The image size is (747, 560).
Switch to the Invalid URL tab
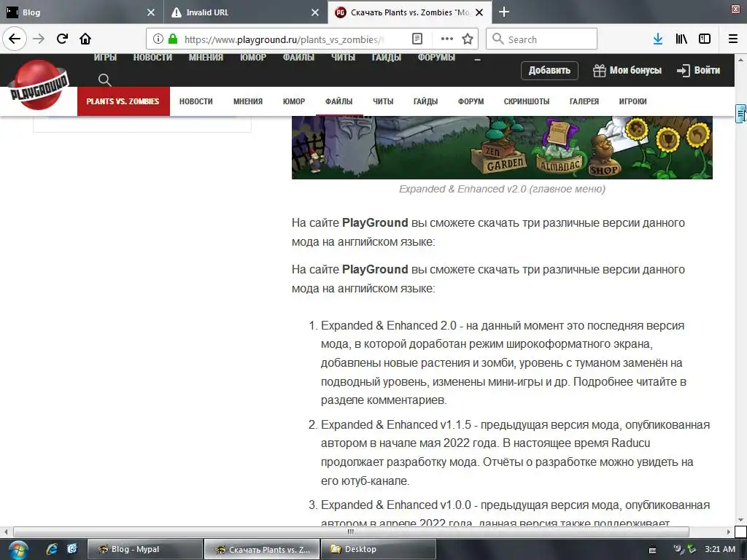[x=246, y=12]
